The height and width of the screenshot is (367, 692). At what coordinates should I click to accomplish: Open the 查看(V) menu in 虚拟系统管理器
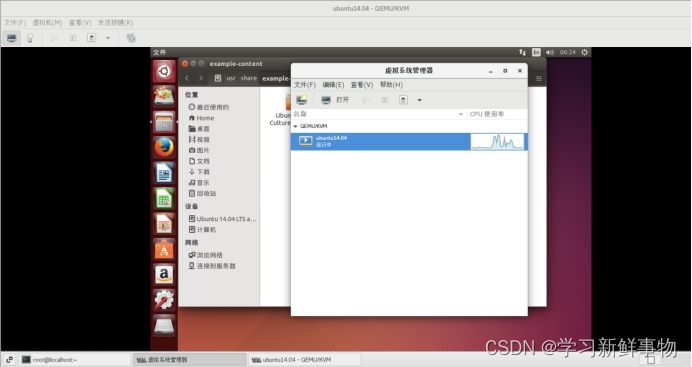[362, 85]
